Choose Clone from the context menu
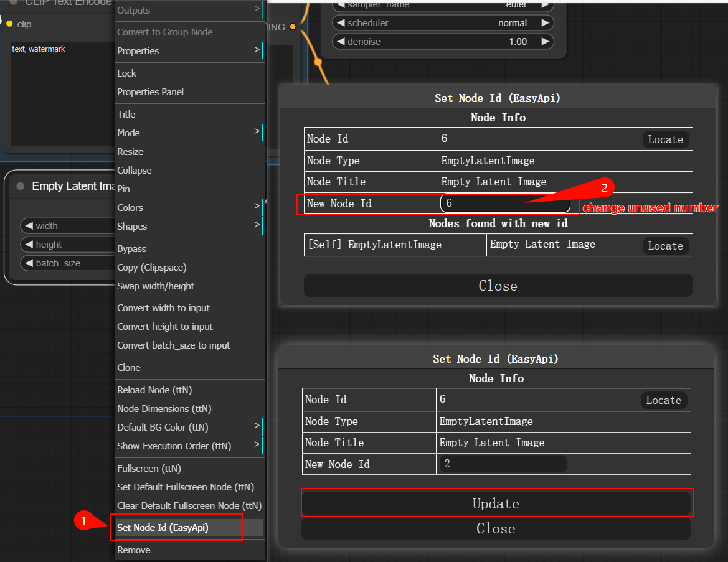The image size is (728, 562). point(189,368)
